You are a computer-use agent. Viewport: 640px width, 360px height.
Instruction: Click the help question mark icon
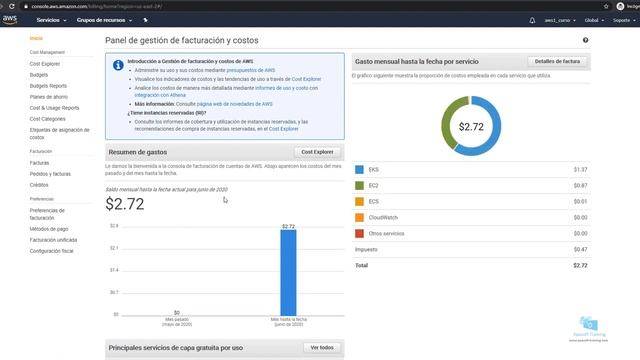click(585, 40)
